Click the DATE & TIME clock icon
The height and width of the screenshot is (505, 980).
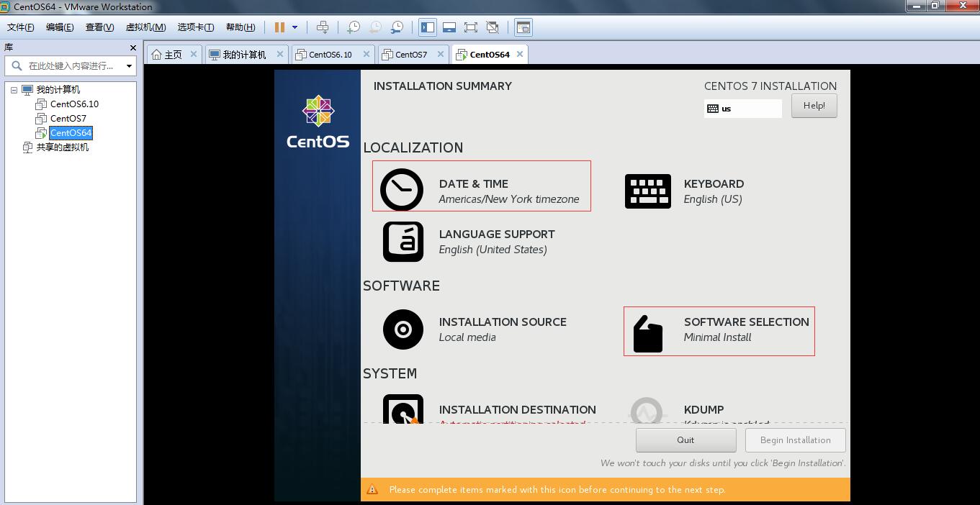click(402, 190)
